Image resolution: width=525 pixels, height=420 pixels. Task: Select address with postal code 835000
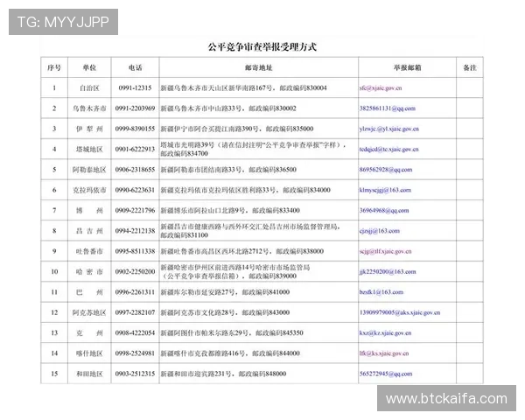pos(237,129)
